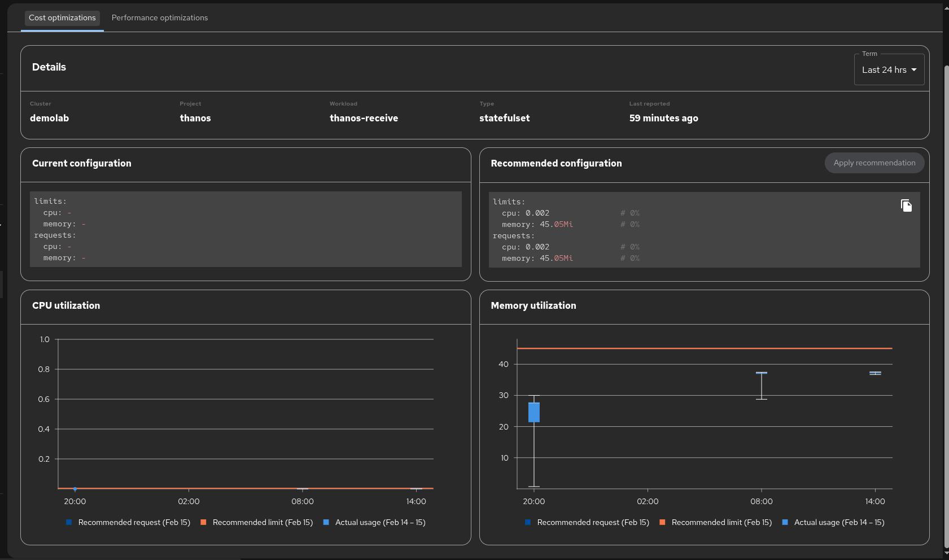Click the blue memory box plot at 20:00
The height and width of the screenshot is (560, 949).
[x=533, y=413]
